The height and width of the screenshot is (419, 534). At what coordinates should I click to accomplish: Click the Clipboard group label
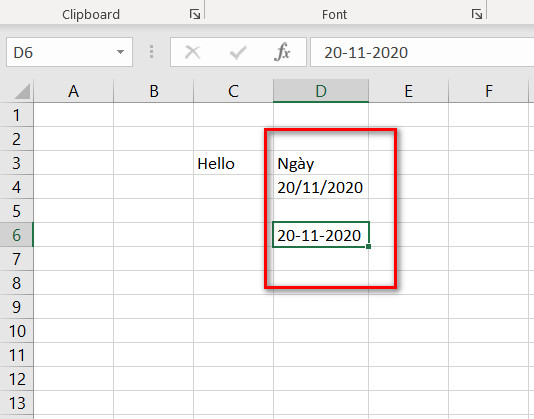91,14
